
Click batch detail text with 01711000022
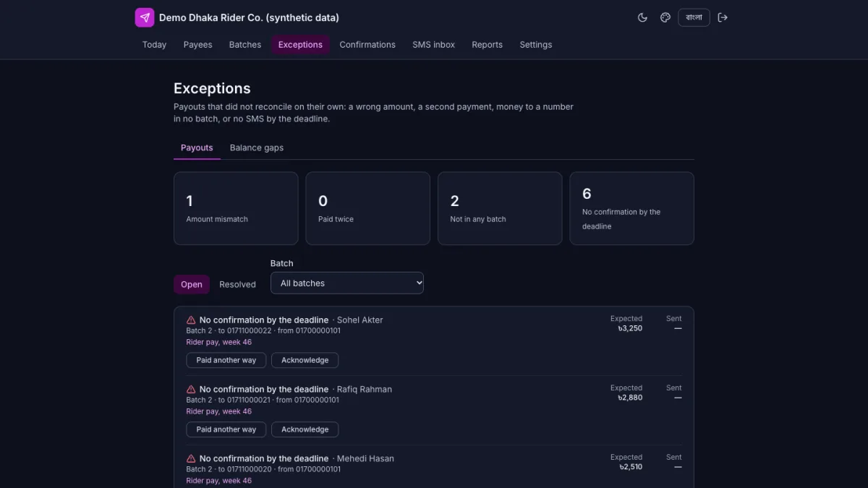tap(263, 330)
